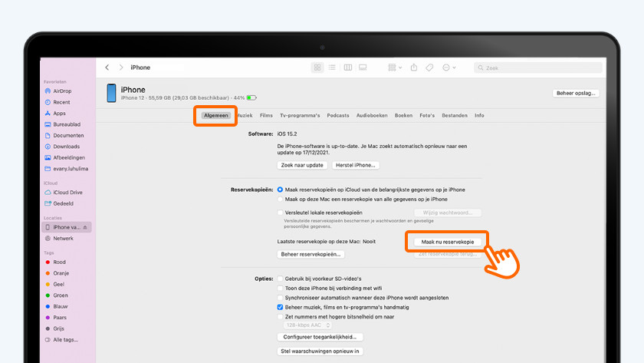Click Configureer toegankelijkheid button
644x363 pixels.
coord(320,337)
